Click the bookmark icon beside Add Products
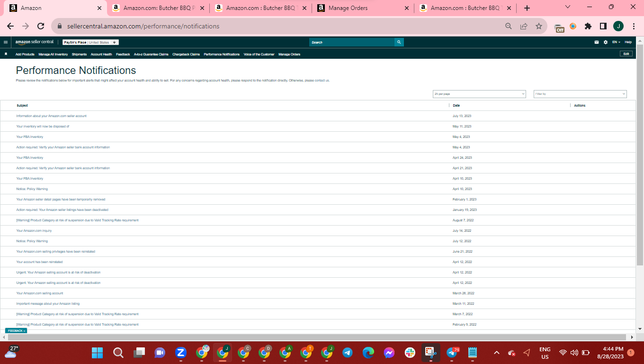Image resolution: width=644 pixels, height=364 pixels. pyautogui.click(x=6, y=54)
